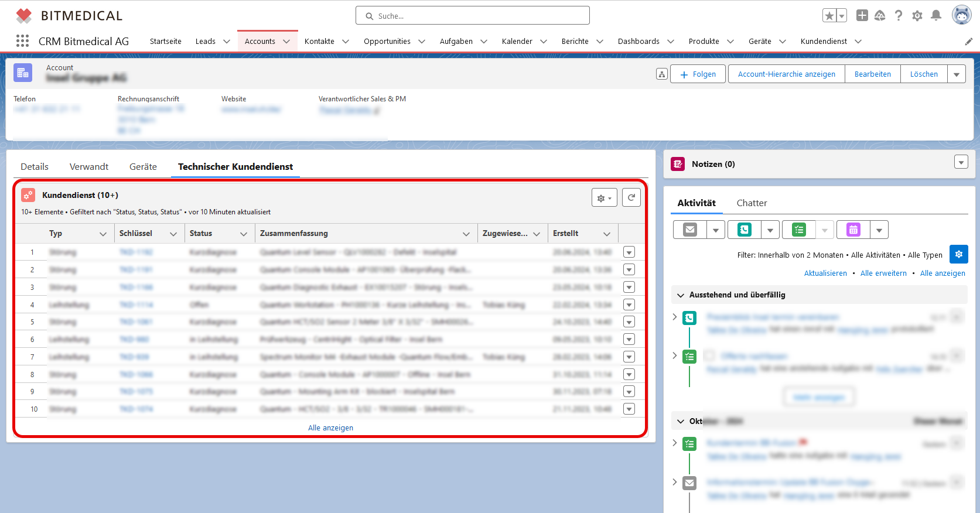Click the new event calendar icon
This screenshot has height=513, width=980.
pos(853,230)
